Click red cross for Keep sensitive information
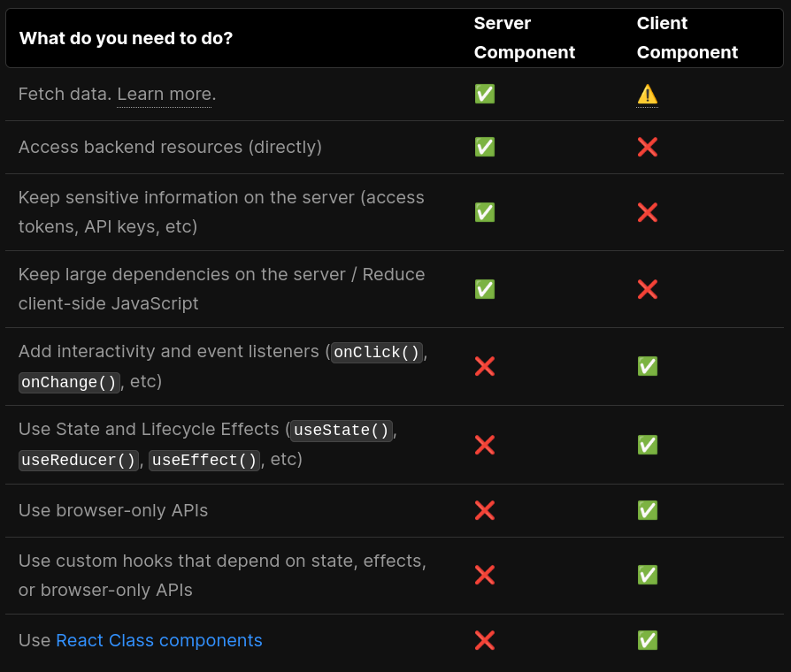The height and width of the screenshot is (672, 791). pos(648,212)
